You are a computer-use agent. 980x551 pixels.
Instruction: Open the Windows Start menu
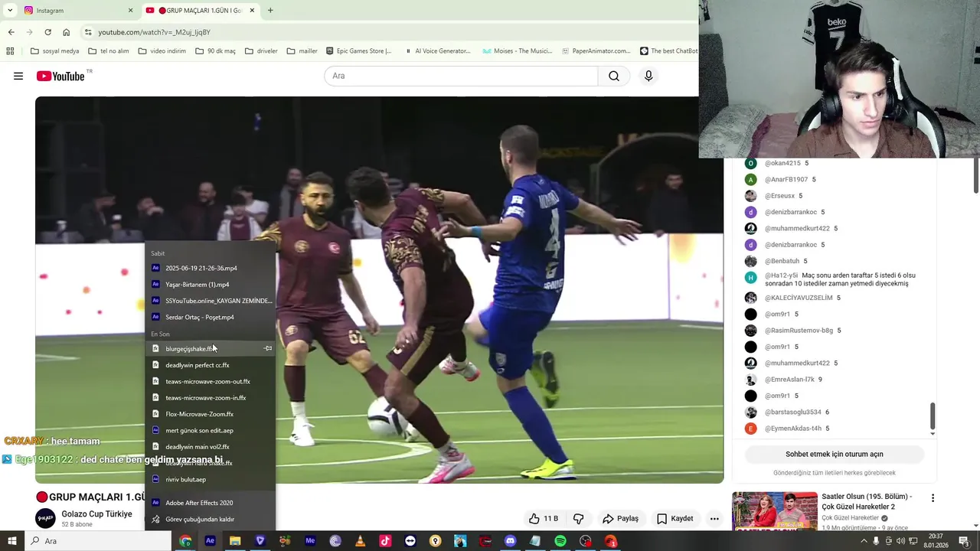(x=11, y=541)
